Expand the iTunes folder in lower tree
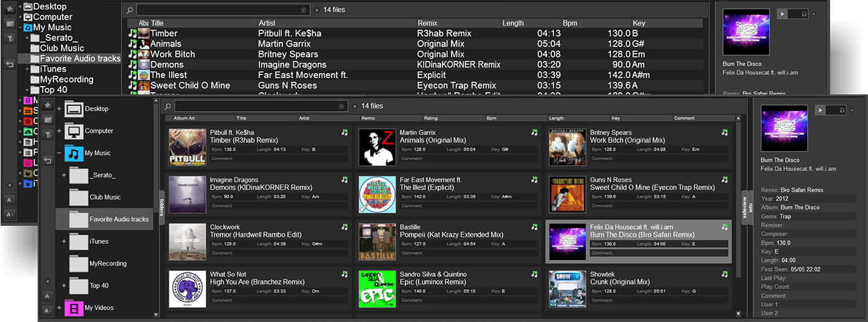The image size is (868, 322). click(64, 241)
